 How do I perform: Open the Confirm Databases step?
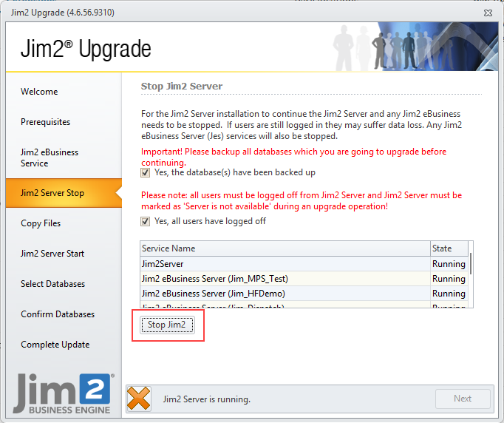58,314
